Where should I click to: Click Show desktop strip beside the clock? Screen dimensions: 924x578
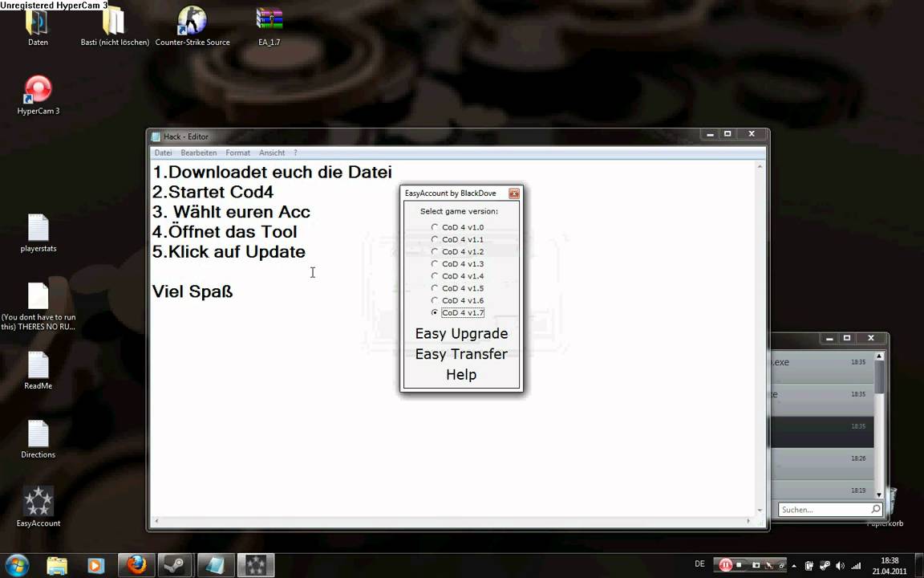[x=919, y=566]
